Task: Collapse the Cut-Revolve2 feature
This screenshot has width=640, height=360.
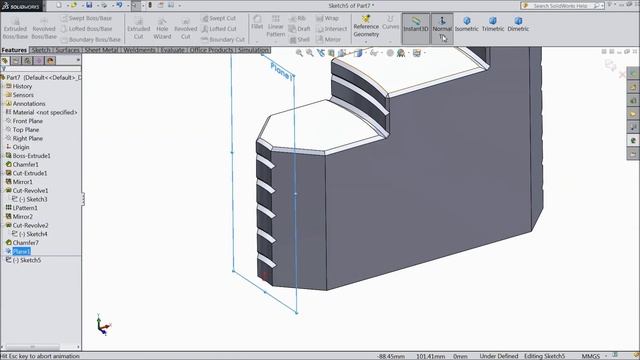Action: (3, 225)
